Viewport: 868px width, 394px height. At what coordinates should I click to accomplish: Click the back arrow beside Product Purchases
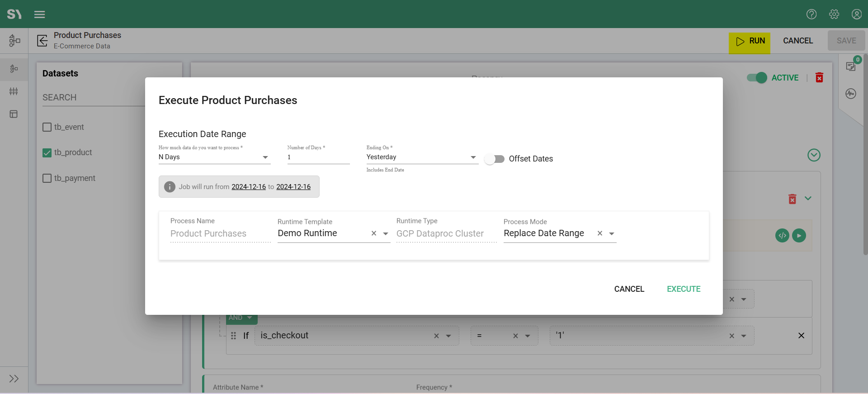(x=42, y=41)
